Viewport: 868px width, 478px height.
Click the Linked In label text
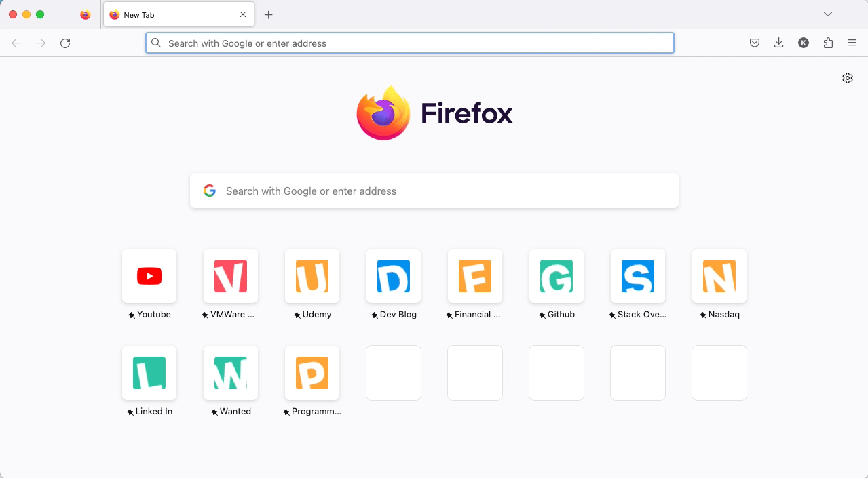(x=154, y=412)
